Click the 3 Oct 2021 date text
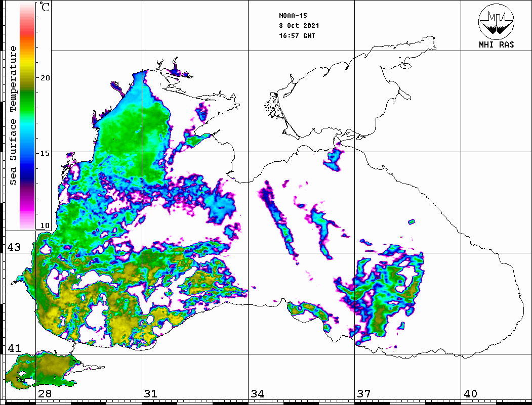 (299, 26)
